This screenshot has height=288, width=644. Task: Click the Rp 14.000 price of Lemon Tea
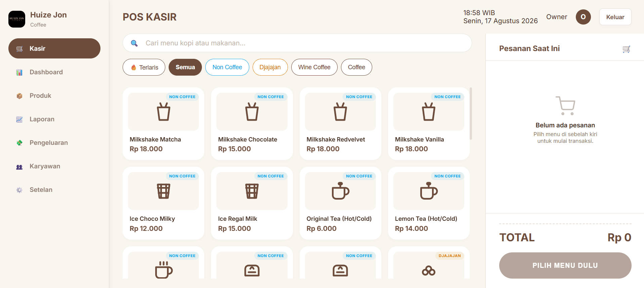click(x=412, y=229)
